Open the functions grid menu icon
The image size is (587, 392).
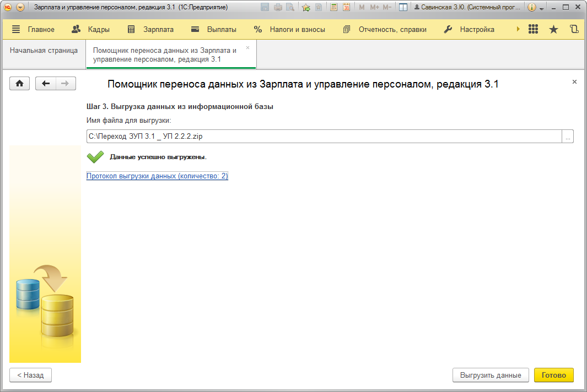[533, 29]
